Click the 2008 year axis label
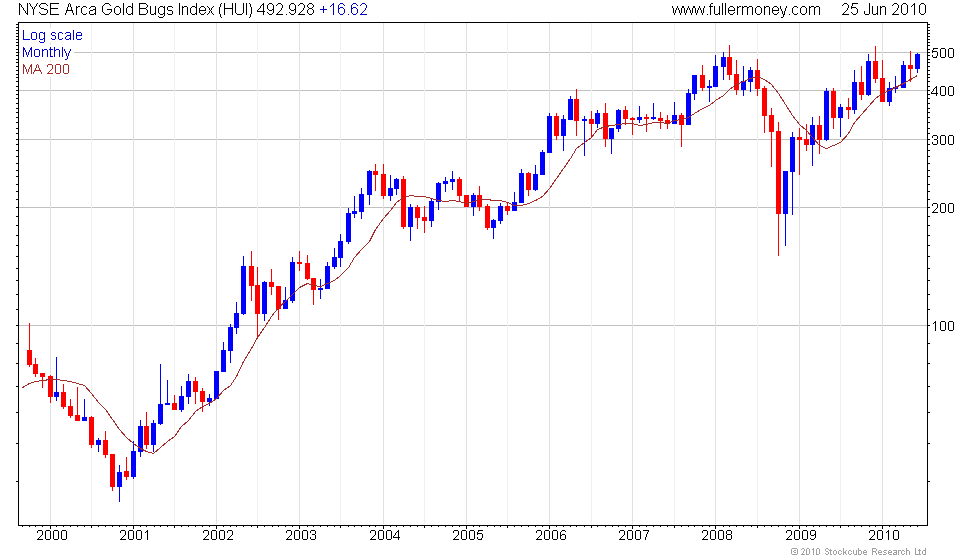Image resolution: width=980 pixels, height=560 pixels. click(717, 535)
